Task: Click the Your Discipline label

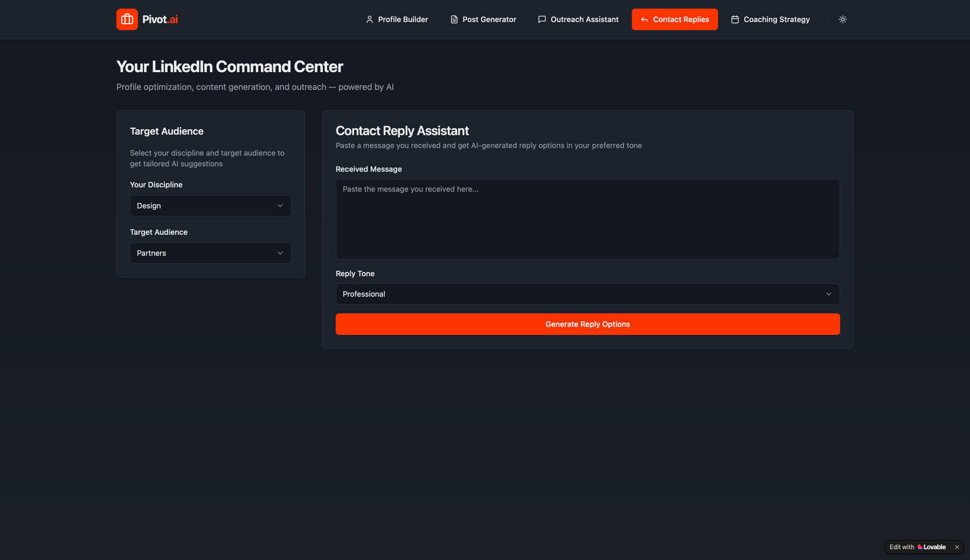Action: click(156, 185)
